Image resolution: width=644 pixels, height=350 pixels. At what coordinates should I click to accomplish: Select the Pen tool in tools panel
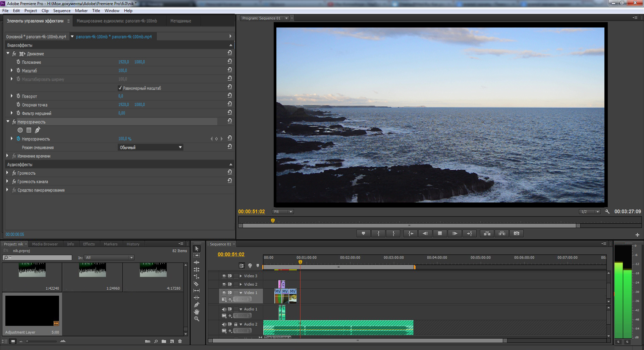click(x=197, y=305)
